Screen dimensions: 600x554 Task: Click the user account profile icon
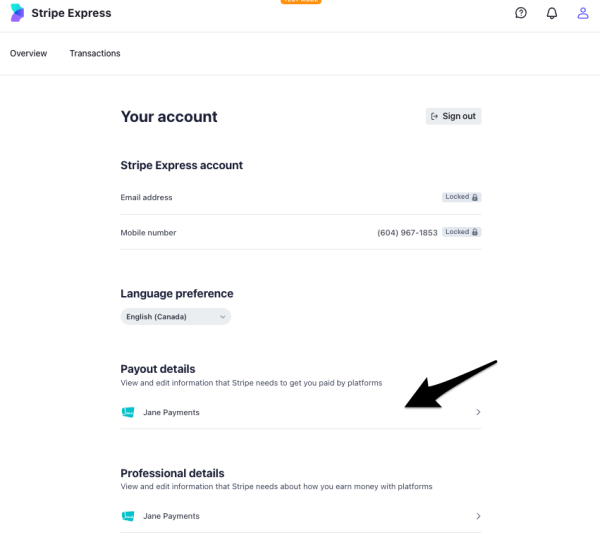(x=583, y=13)
